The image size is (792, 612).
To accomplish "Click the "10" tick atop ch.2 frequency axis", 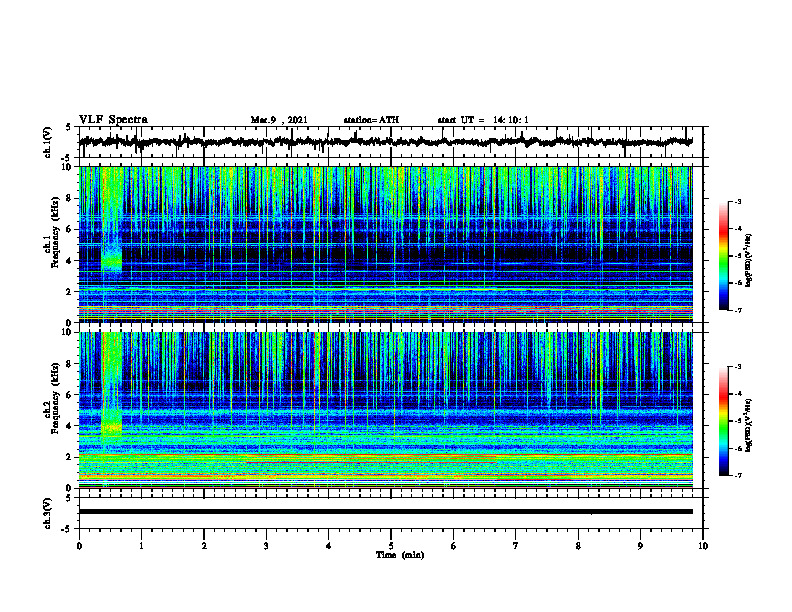I will [68, 332].
